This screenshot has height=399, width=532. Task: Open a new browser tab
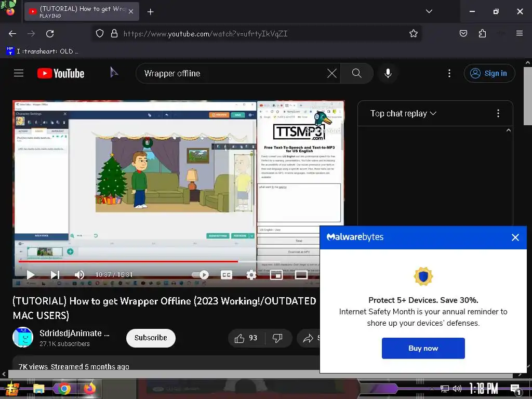[150, 12]
